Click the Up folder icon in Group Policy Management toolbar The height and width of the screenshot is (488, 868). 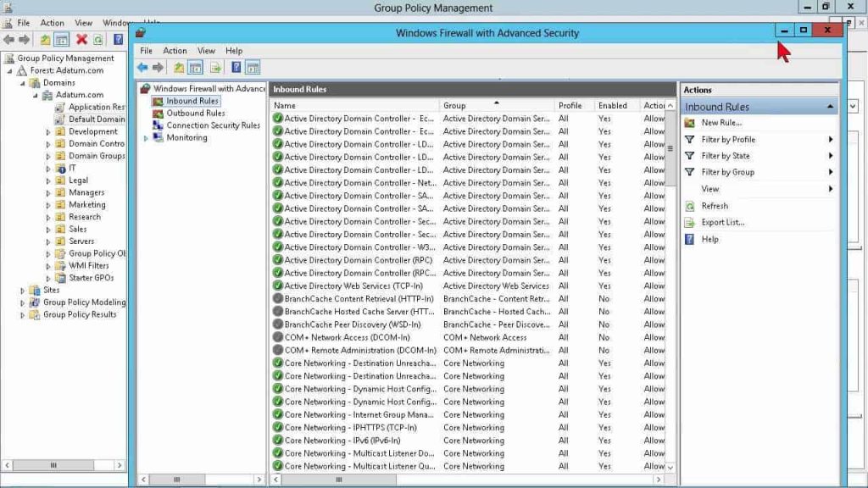coord(45,39)
